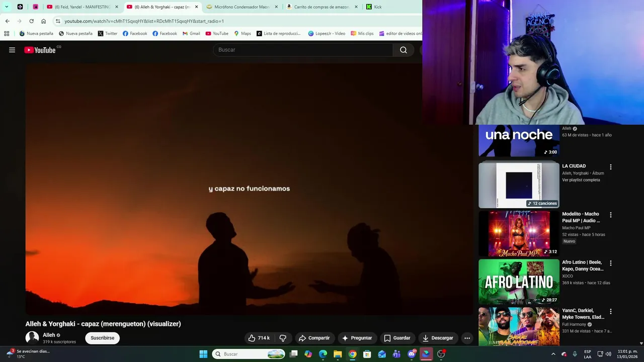
Task: Open Mis clips bookmark
Action: click(x=362, y=34)
